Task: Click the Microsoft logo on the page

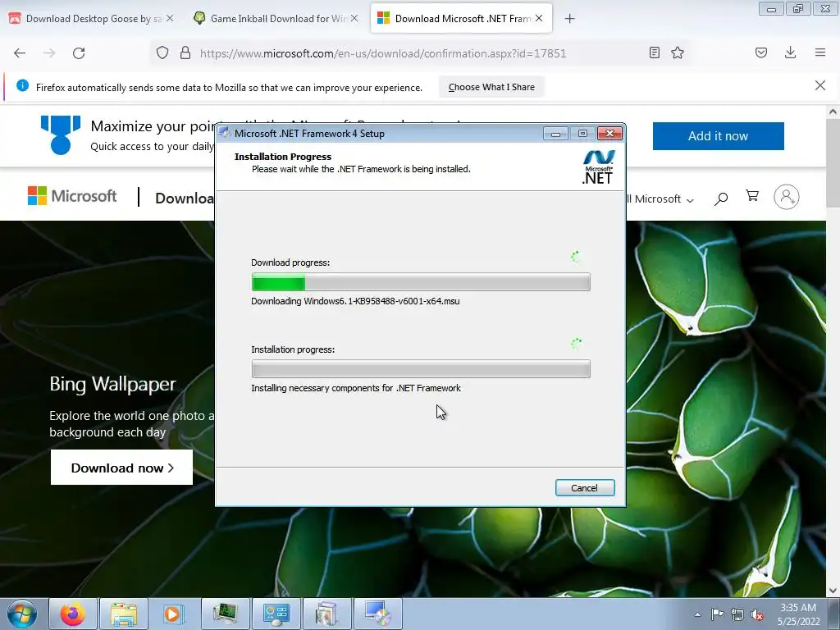Action: pyautogui.click(x=72, y=196)
